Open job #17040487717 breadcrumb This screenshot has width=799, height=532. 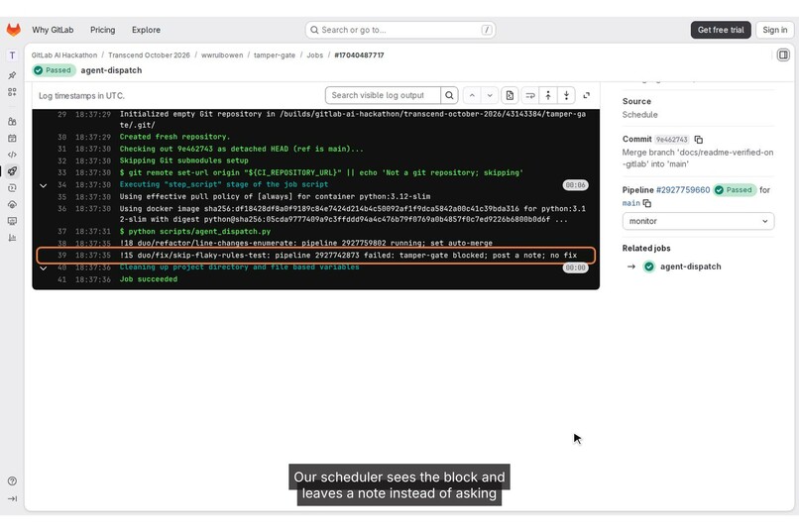click(359, 54)
